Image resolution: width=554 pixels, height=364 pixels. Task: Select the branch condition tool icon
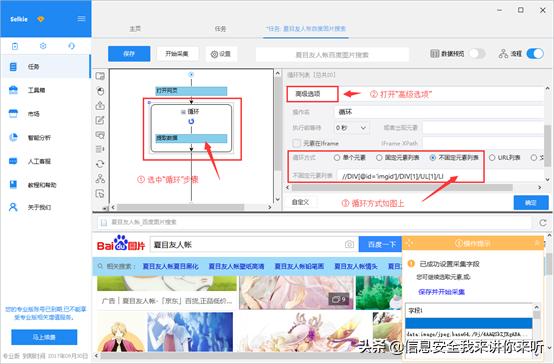[x=100, y=178]
